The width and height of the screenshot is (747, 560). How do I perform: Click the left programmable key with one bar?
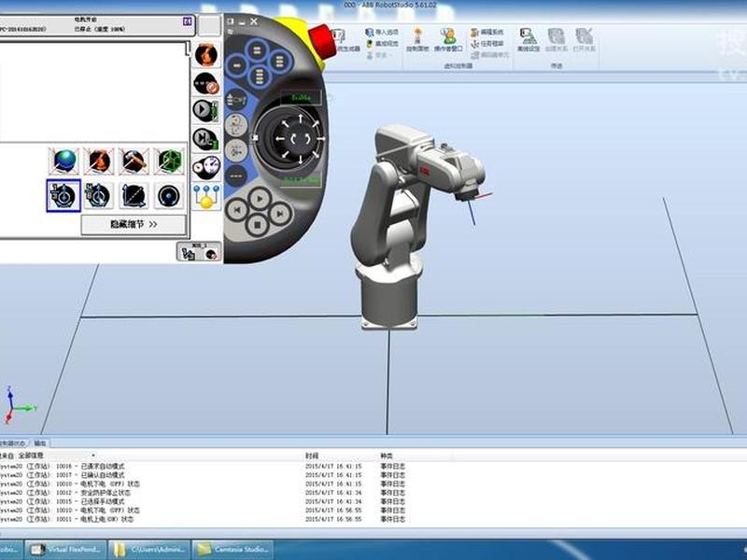pyautogui.click(x=237, y=65)
